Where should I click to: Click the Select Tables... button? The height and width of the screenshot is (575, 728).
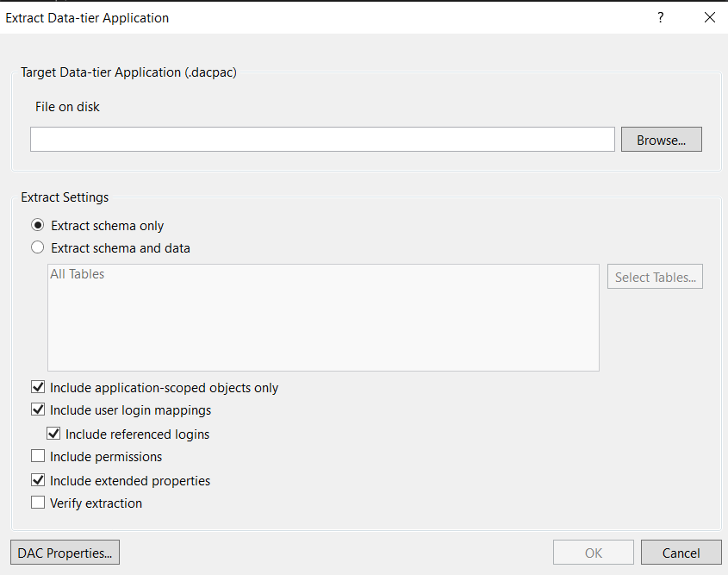click(x=655, y=277)
